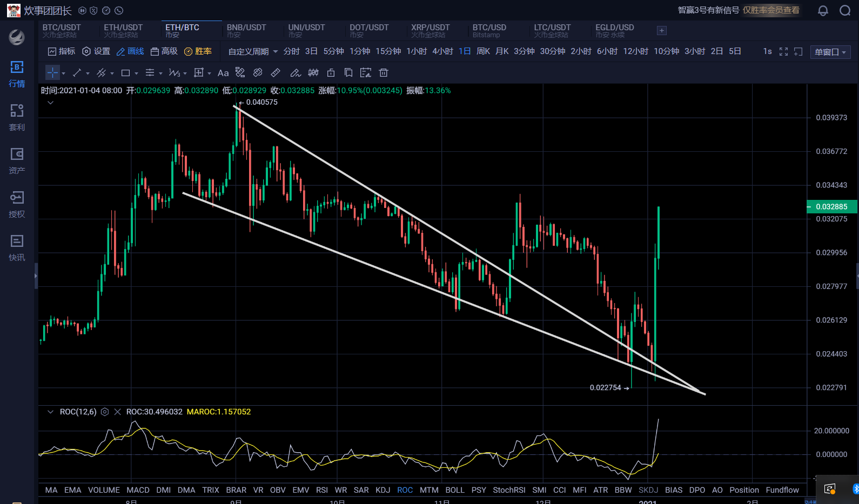Open 快讯 news in the sidebar
The width and height of the screenshot is (859, 504).
[17, 247]
